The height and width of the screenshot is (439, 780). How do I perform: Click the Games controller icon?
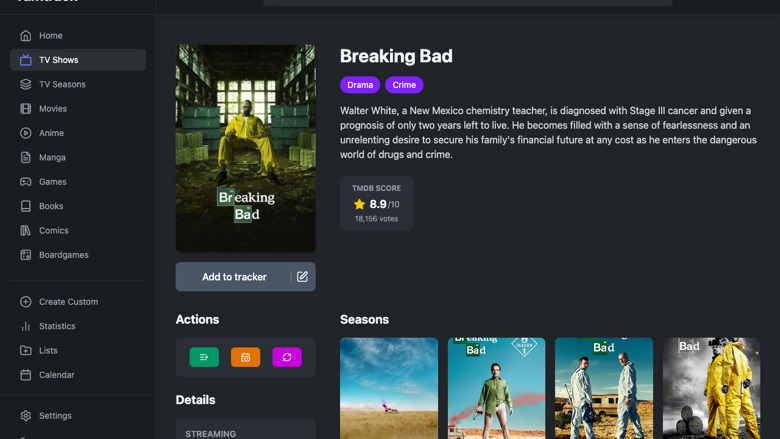25,182
